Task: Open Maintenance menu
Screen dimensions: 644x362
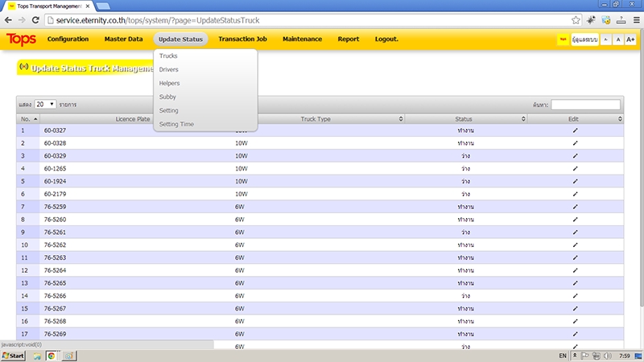Action: [303, 39]
